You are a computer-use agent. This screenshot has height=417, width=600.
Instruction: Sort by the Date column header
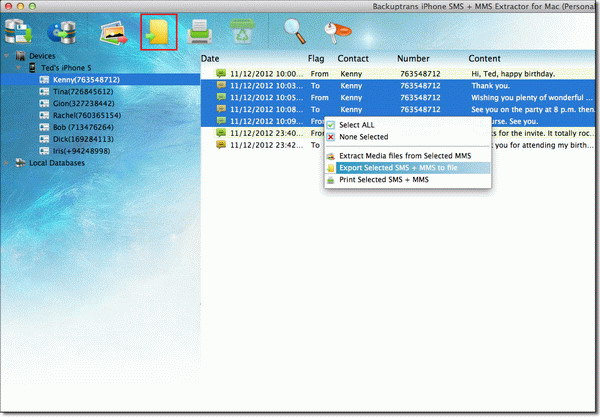(210, 59)
